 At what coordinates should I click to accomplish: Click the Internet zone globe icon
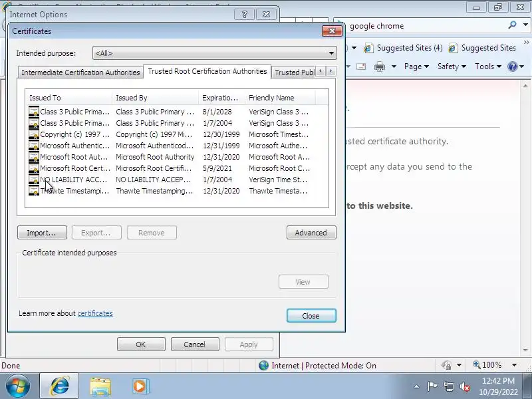(x=263, y=365)
